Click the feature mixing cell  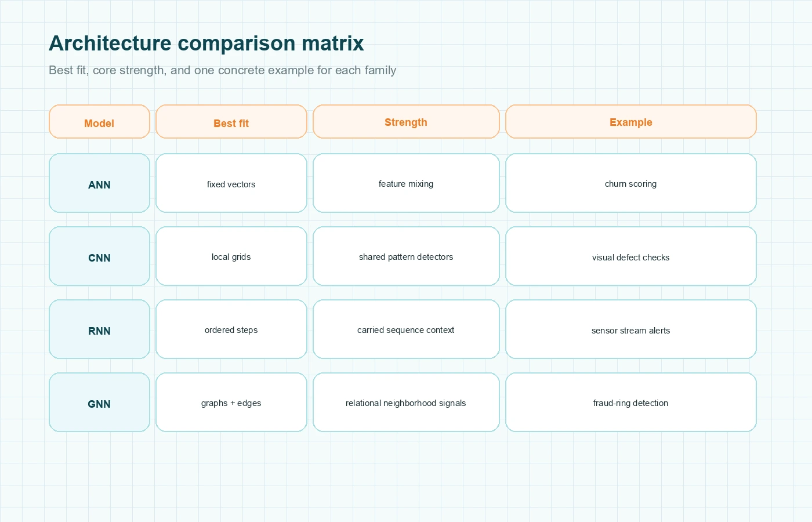[406, 184]
